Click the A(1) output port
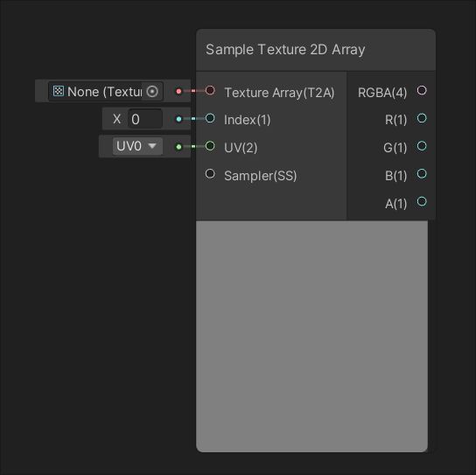The image size is (476, 475). pyautogui.click(x=422, y=201)
